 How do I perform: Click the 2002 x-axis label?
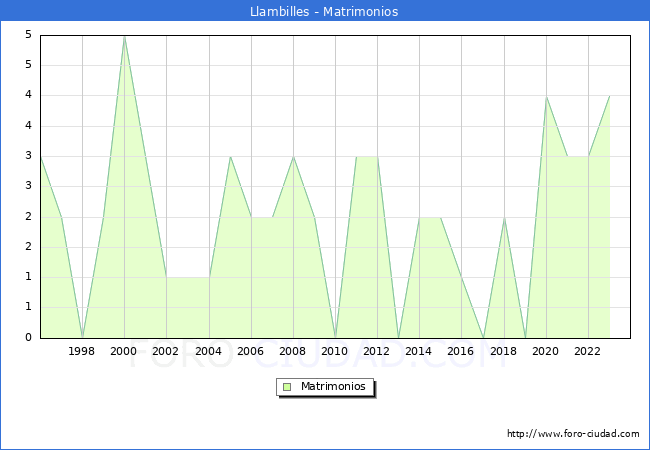click(165, 351)
